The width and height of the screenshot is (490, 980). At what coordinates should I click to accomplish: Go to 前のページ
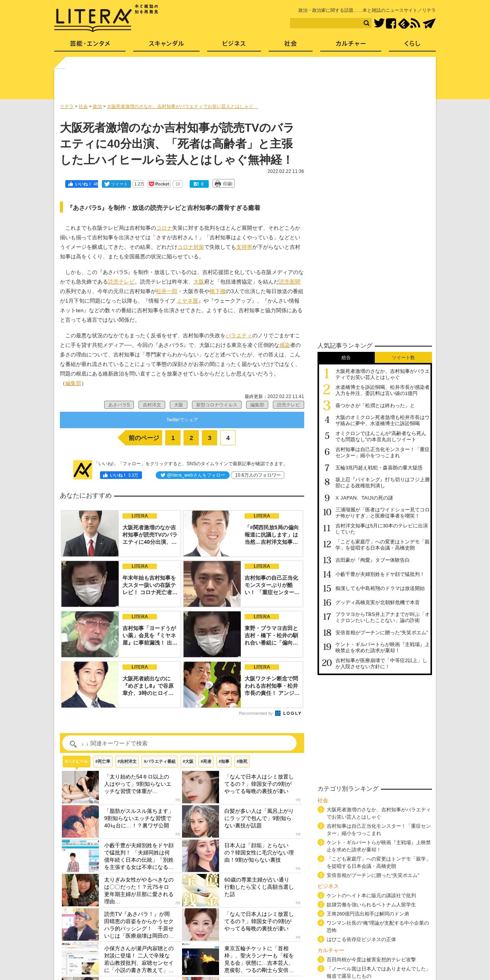140,438
